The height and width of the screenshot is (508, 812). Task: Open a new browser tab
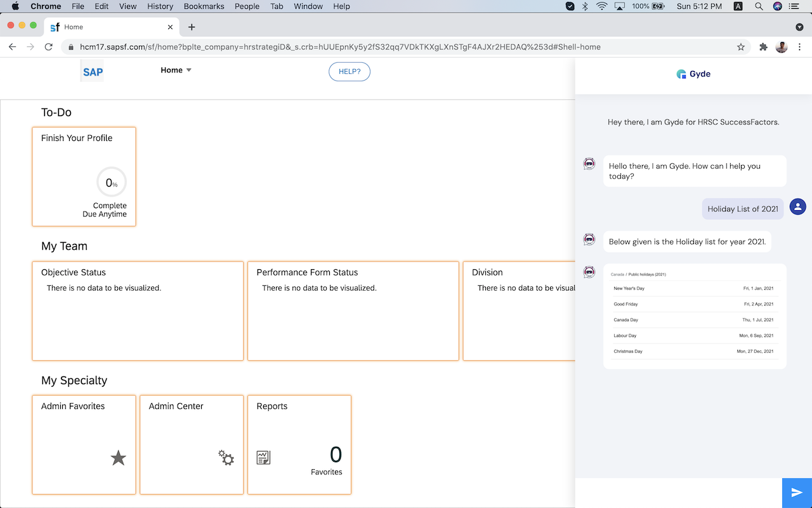click(192, 27)
